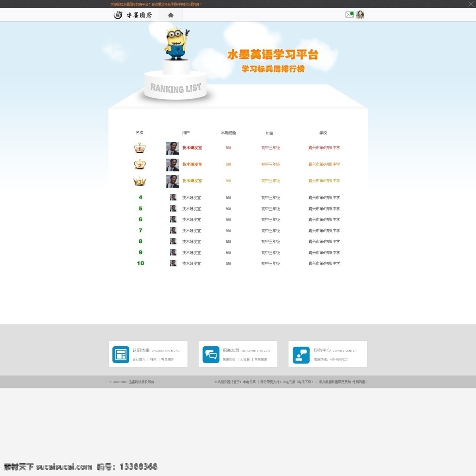
Task: Open the 大标题 link under 招商加盟
Action: [x=245, y=359]
